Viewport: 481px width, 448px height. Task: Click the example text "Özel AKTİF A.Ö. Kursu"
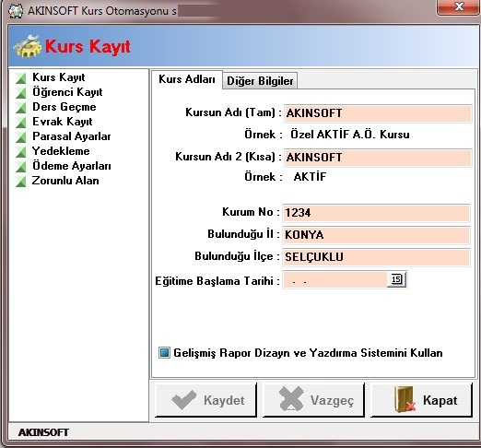click(350, 135)
